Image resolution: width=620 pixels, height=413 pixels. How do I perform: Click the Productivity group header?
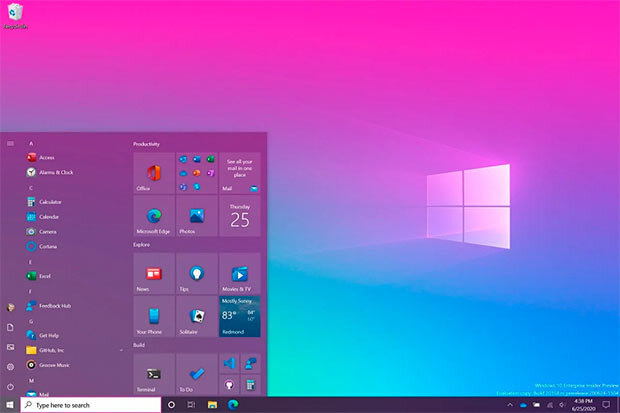146,144
